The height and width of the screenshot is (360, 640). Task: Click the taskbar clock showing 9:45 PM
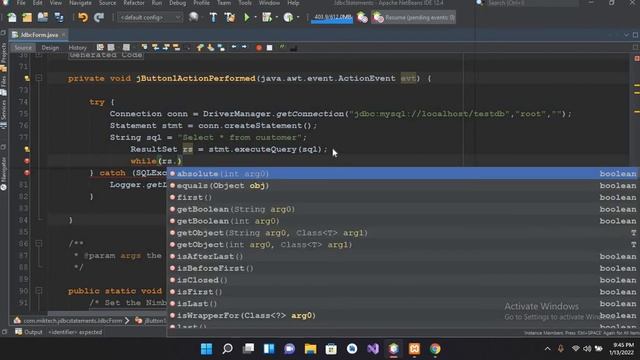coord(623,345)
